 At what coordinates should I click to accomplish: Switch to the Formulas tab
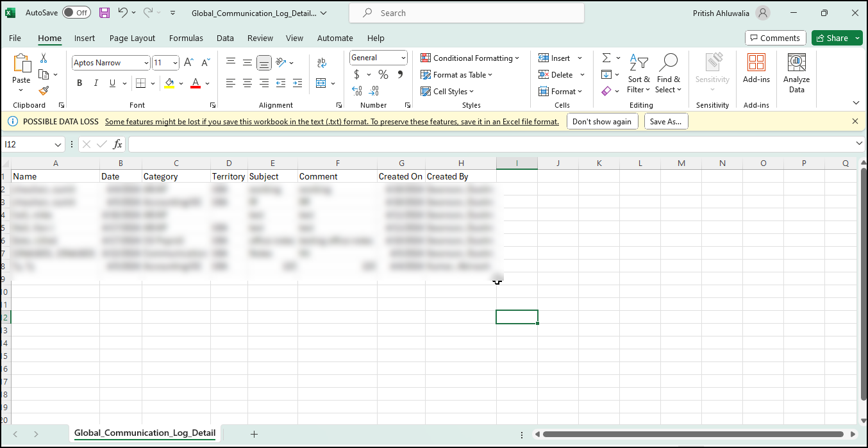(x=186, y=38)
